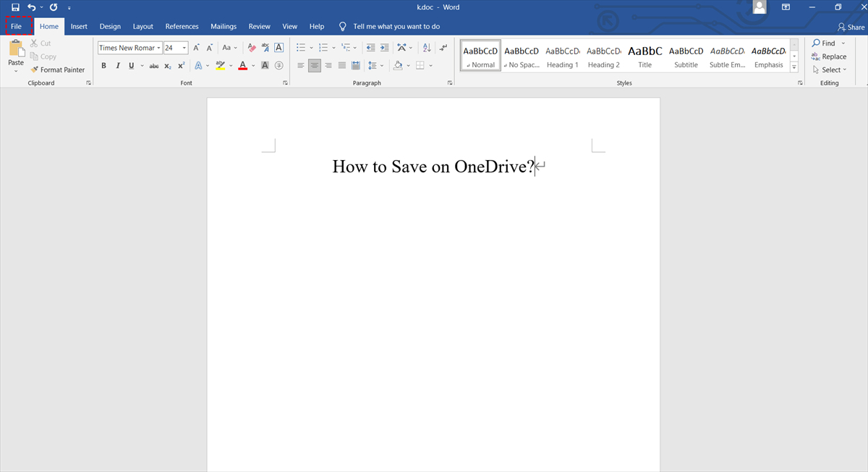Click the Justify alignment icon

pos(342,66)
